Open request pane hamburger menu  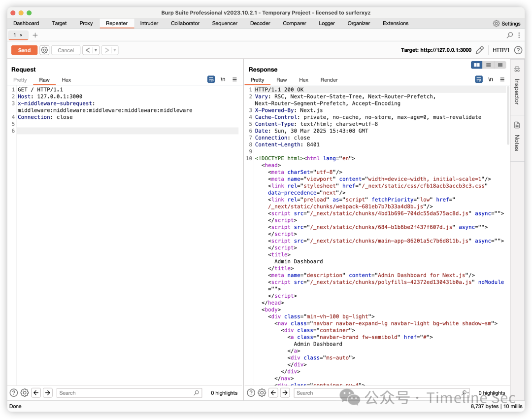234,79
